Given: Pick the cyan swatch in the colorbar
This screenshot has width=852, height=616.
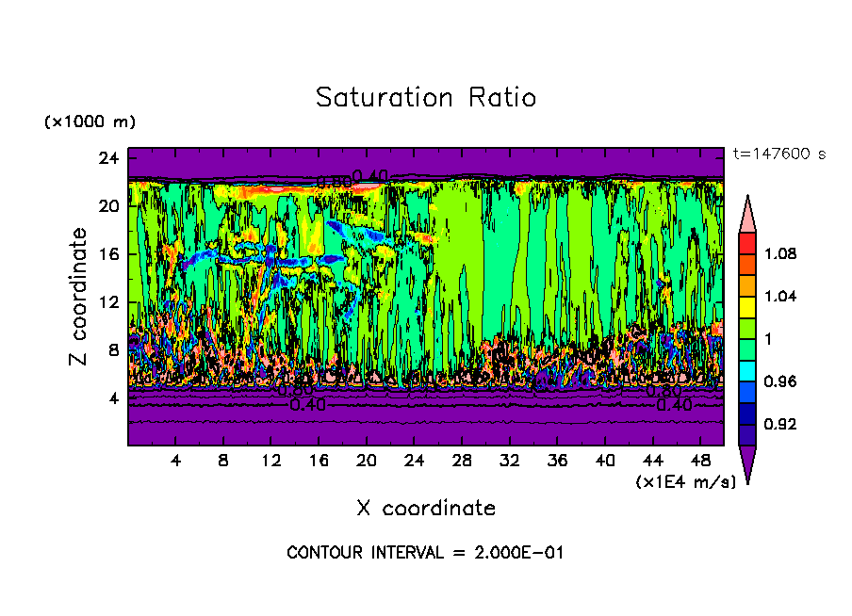Looking at the screenshot, I should 746,370.
